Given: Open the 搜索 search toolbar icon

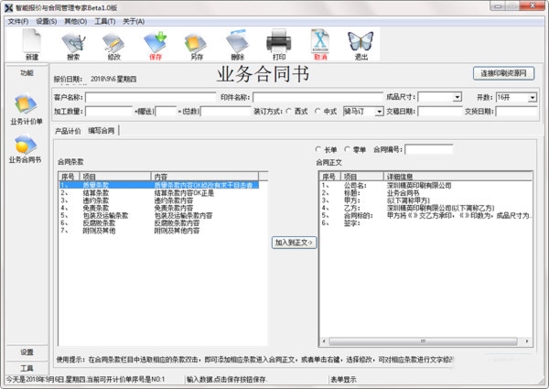Looking at the screenshot, I should click(73, 44).
